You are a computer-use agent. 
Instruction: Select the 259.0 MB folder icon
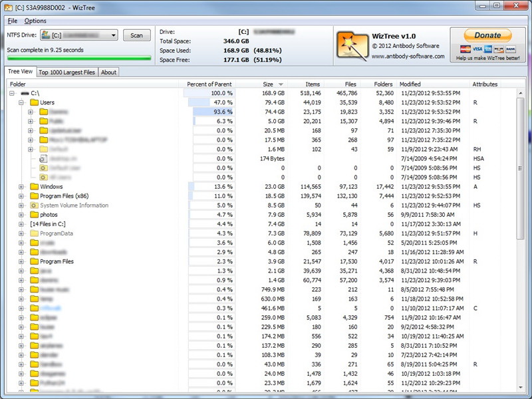coord(35,317)
